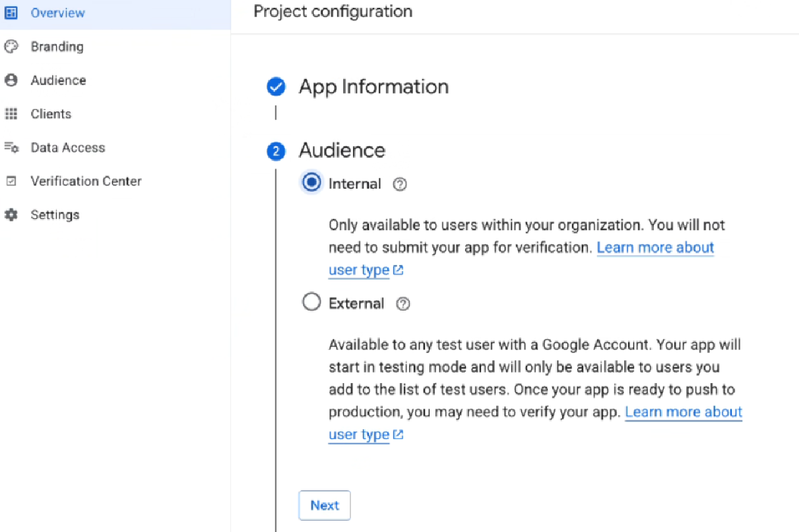Expand the completed App Information step
Image resolution: width=799 pixels, height=532 pixels.
tap(373, 86)
